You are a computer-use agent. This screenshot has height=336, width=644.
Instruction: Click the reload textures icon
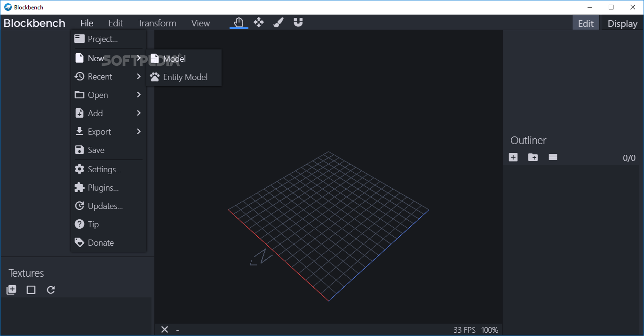51,290
